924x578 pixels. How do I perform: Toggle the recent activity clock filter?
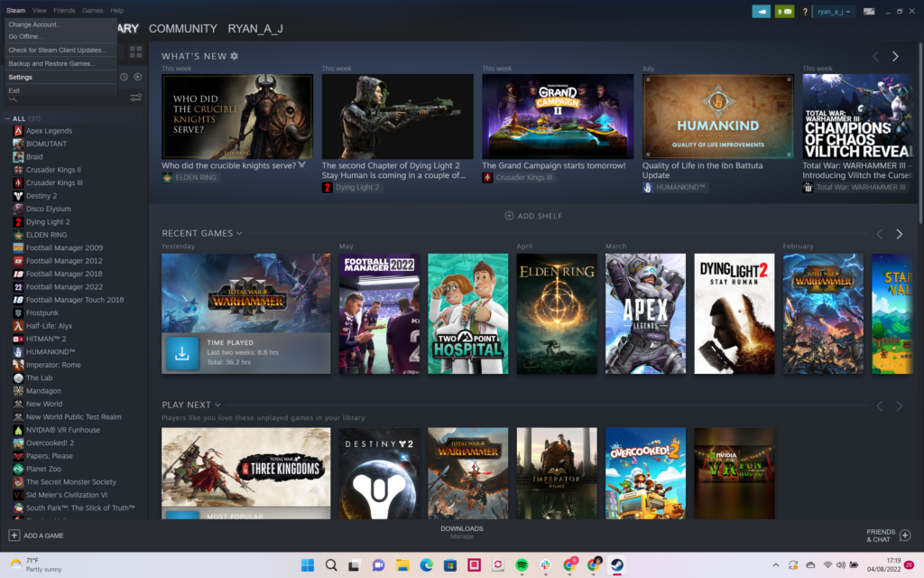124,78
